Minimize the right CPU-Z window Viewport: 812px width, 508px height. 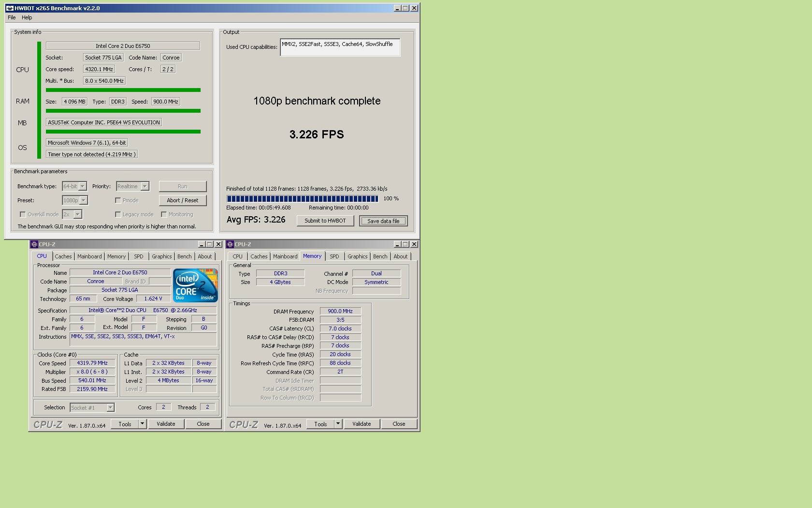397,244
